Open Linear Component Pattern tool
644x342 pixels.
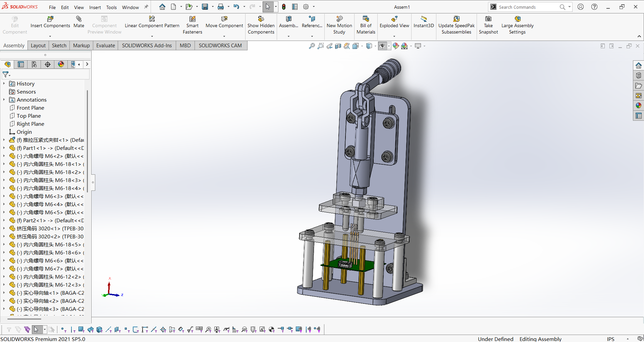152,22
